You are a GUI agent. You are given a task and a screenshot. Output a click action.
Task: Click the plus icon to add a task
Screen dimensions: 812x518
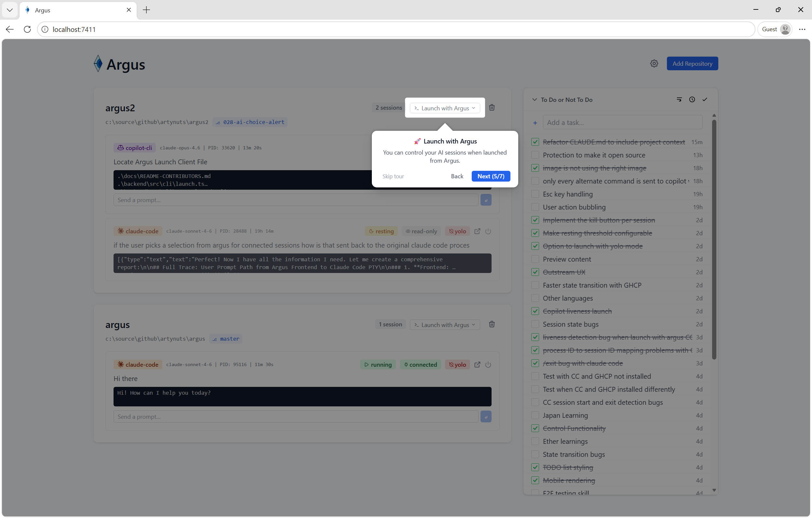[x=535, y=122]
